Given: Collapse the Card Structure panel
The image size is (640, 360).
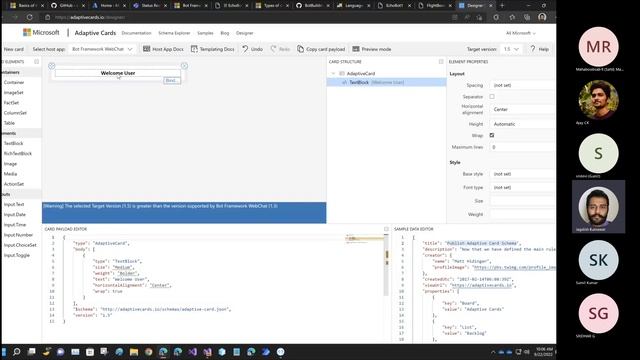Looking at the screenshot, I should 441,62.
